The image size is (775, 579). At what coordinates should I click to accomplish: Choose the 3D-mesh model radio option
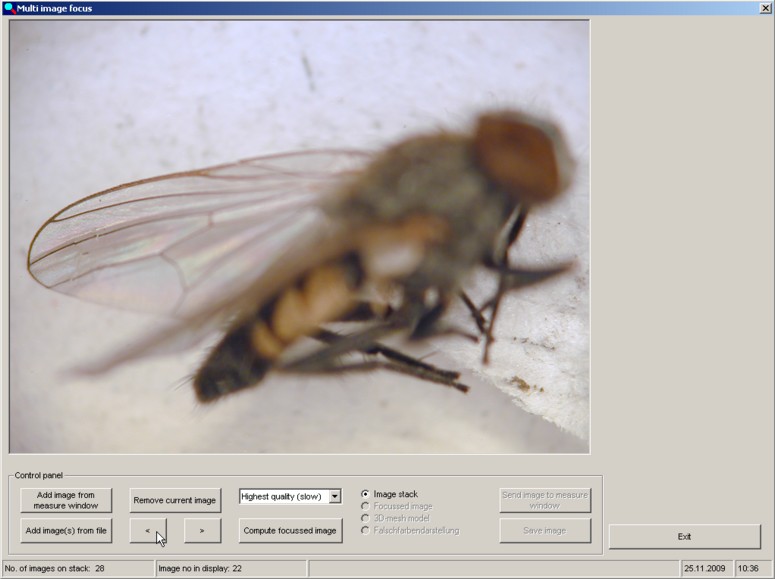(x=365, y=518)
